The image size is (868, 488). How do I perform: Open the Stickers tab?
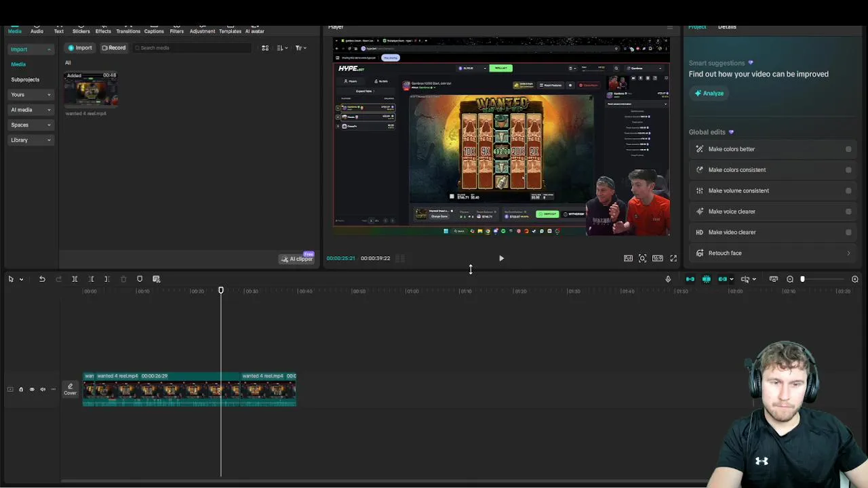81,30
